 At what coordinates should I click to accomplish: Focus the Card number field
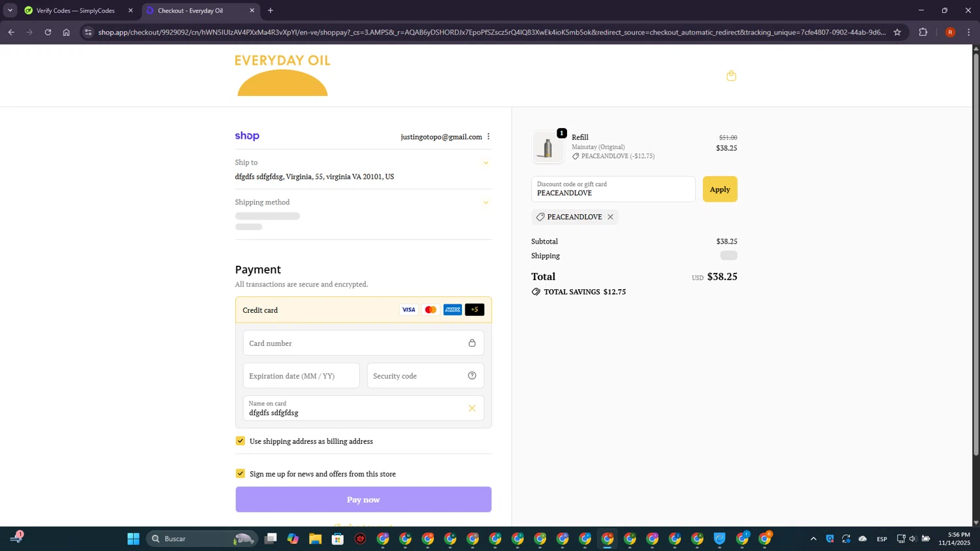point(363,343)
